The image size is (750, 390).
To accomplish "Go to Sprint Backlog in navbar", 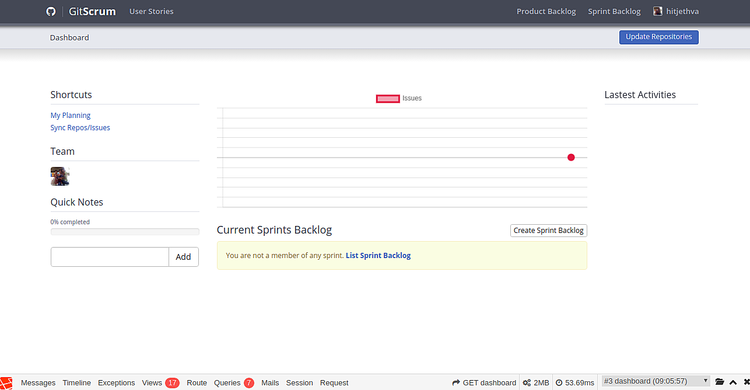I will [x=614, y=11].
